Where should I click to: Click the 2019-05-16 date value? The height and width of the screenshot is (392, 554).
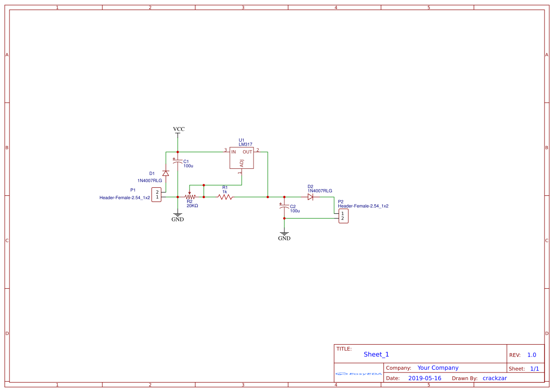(x=424, y=378)
